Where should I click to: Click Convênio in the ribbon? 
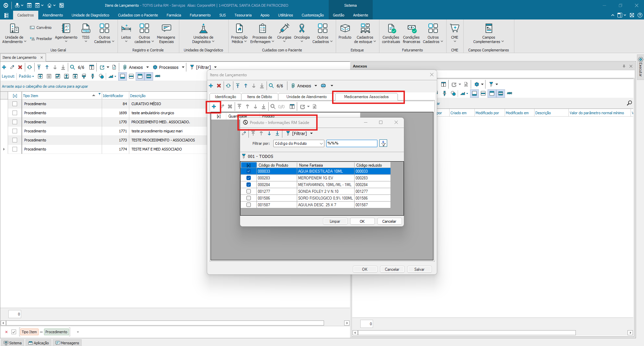(x=41, y=28)
